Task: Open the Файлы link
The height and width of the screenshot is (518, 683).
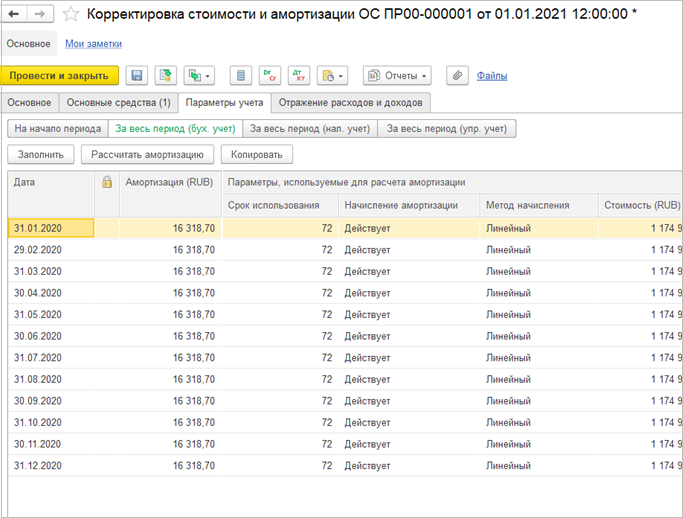Action: click(x=491, y=76)
